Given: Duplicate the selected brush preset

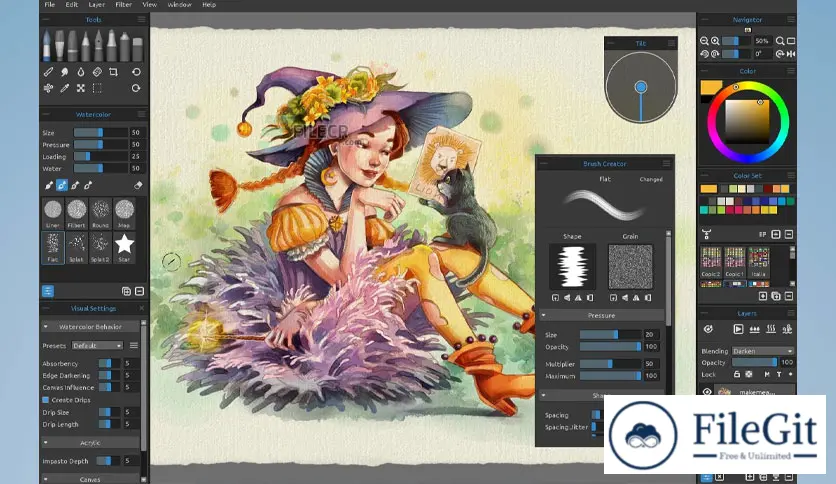Looking at the screenshot, I should pos(126,291).
